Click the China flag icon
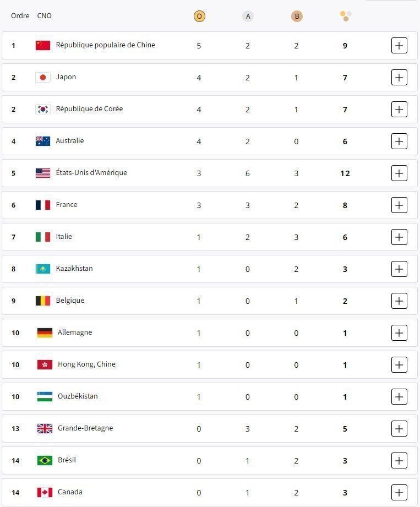 point(43,45)
